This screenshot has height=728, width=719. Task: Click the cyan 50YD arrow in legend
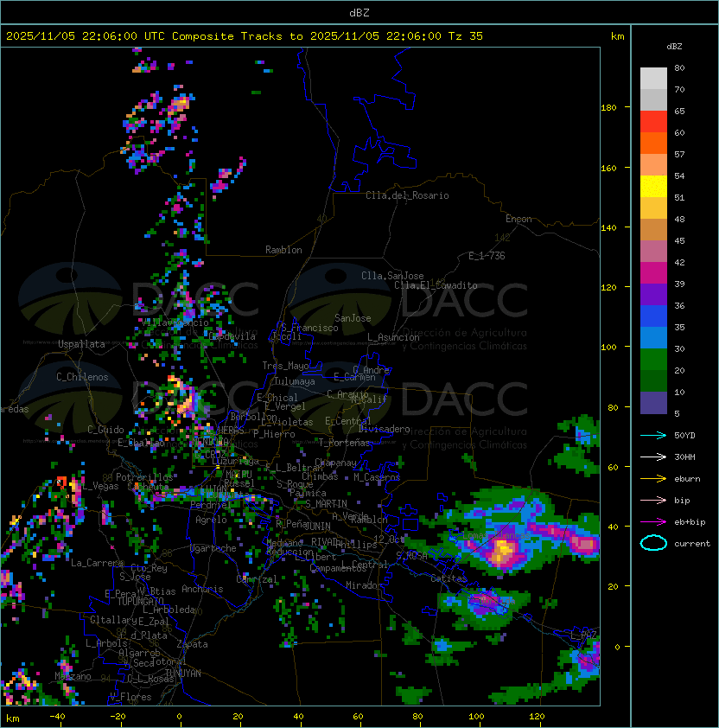pyautogui.click(x=653, y=435)
